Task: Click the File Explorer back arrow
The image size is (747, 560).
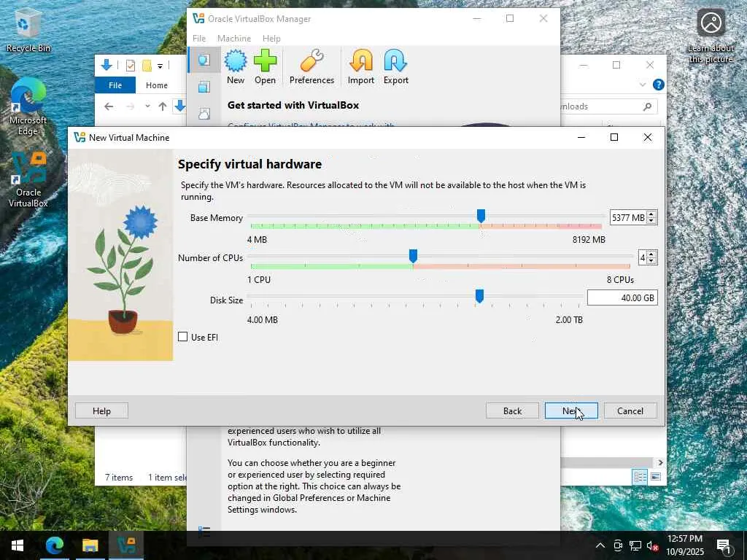Action: click(x=109, y=106)
